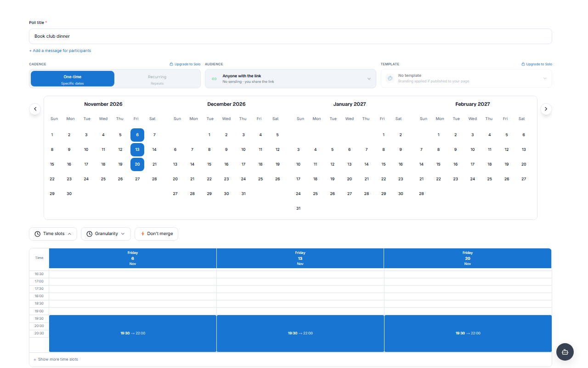The width and height of the screenshot is (588, 368).
Task: Click the Friday 20 Nov column header
Action: point(468,258)
